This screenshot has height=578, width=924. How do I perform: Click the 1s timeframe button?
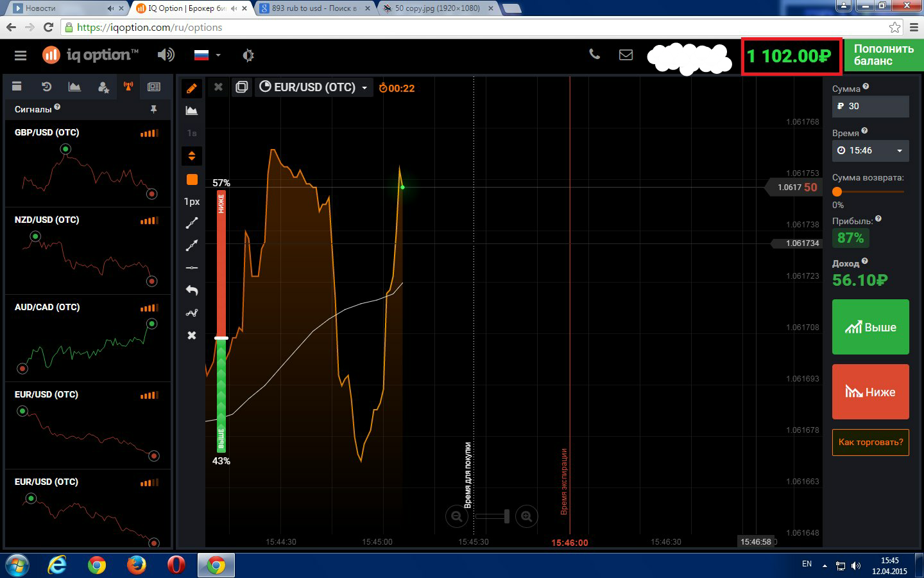(x=192, y=133)
